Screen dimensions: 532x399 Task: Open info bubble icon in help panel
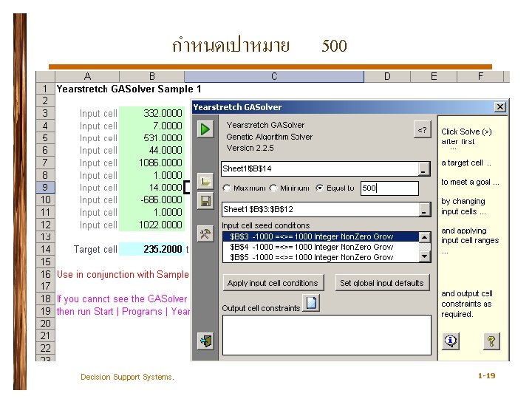pyautogui.click(x=451, y=341)
